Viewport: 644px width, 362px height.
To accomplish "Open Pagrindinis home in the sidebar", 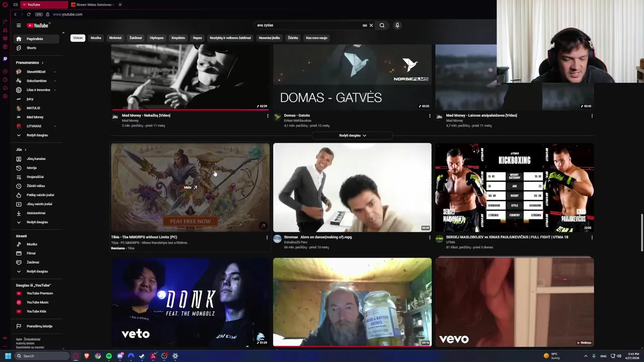I will click(36, 39).
